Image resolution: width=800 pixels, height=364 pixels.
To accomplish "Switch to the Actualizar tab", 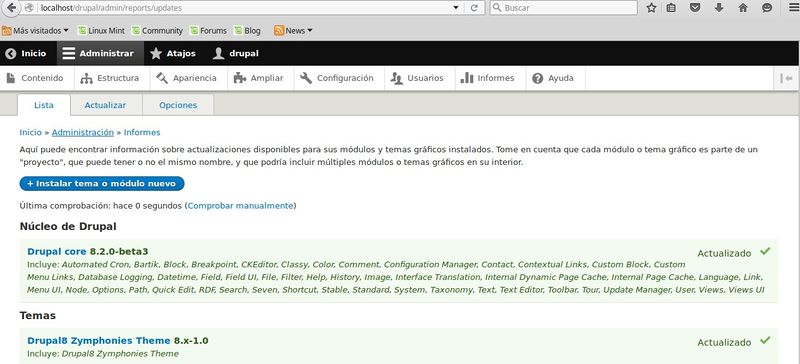I will [106, 105].
